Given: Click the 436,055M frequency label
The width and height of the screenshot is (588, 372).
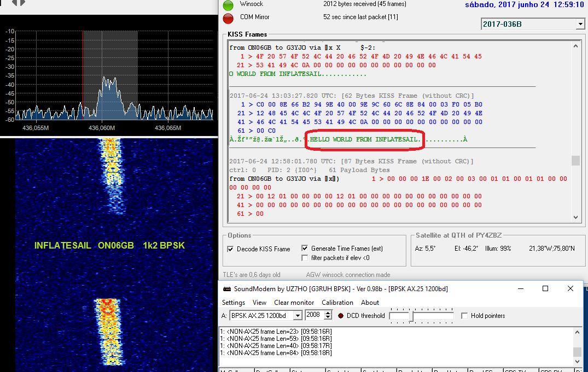Looking at the screenshot, I should 36,128.
